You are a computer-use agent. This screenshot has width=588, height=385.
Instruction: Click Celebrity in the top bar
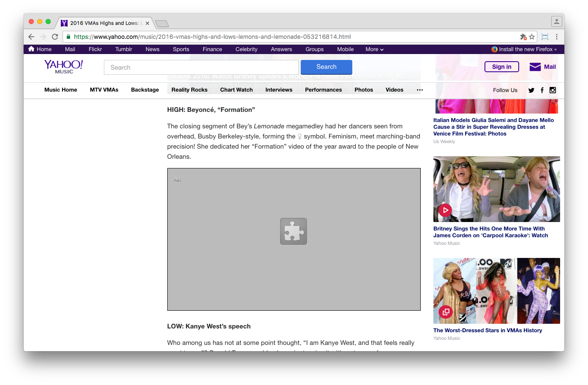pyautogui.click(x=246, y=49)
